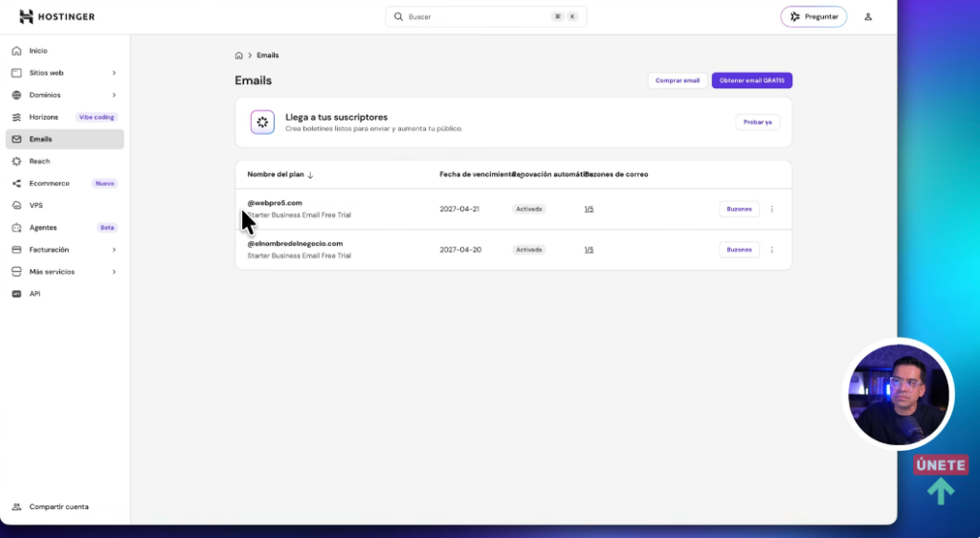Click the date 2027-04-21
The height and width of the screenshot is (538, 980).
point(459,210)
